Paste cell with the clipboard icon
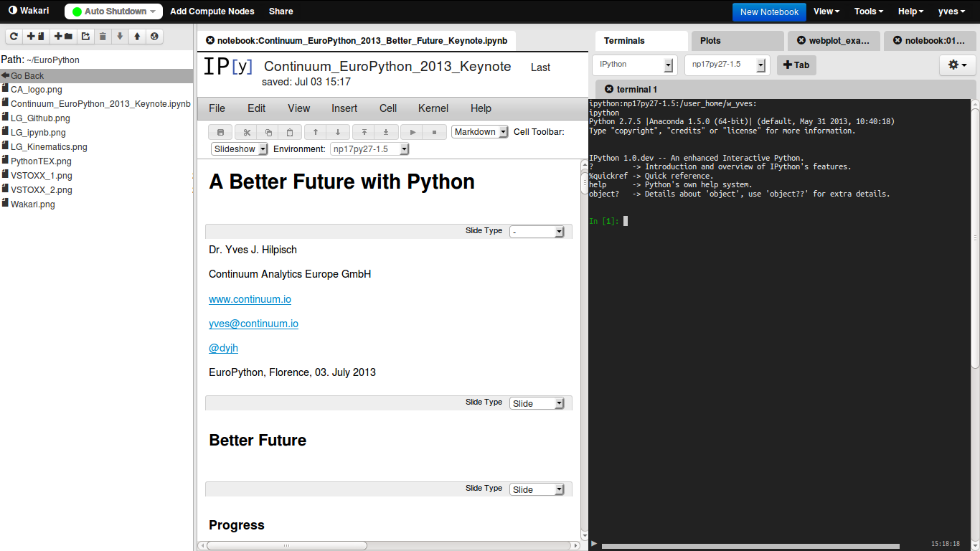The height and width of the screenshot is (551, 980). point(290,132)
